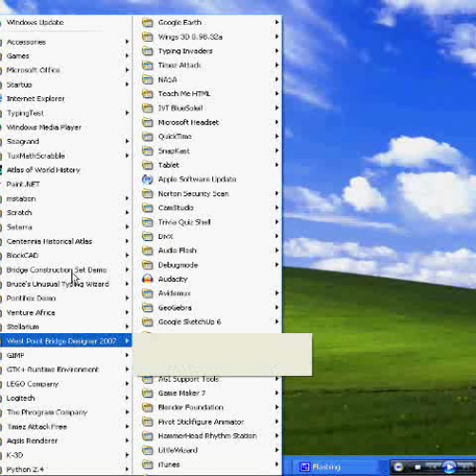Open Centennia Historical Atlas entry
The image size is (476, 476).
click(x=66, y=241)
